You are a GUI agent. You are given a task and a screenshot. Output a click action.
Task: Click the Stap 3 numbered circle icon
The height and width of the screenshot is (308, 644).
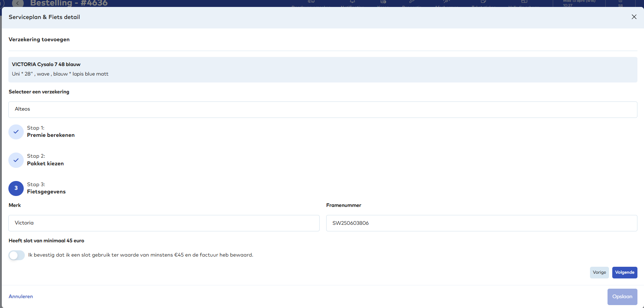point(16,188)
